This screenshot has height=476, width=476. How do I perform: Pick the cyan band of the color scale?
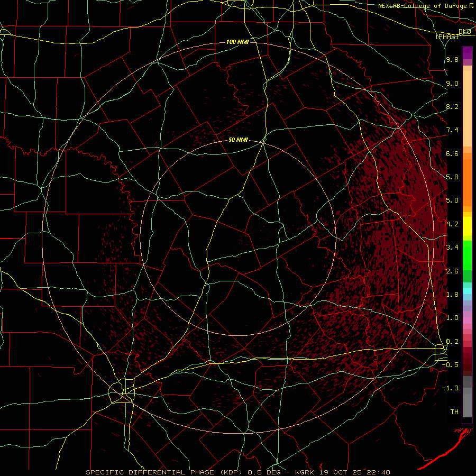467,291
